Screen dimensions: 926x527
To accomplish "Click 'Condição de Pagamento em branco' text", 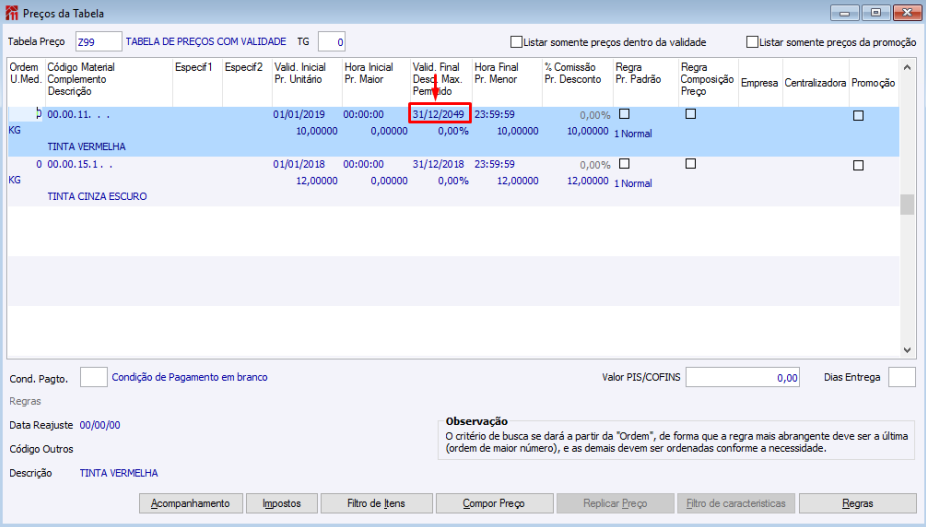I will click(190, 377).
